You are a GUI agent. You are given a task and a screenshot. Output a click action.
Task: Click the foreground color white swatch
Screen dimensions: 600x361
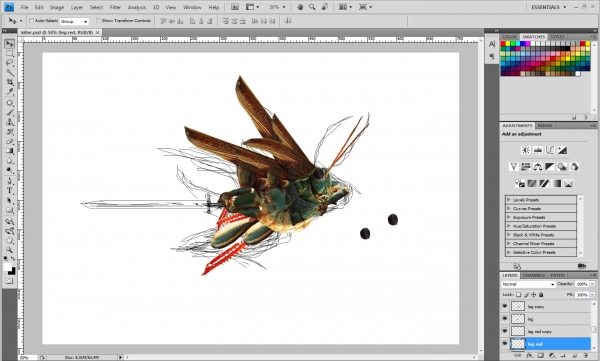[8, 267]
